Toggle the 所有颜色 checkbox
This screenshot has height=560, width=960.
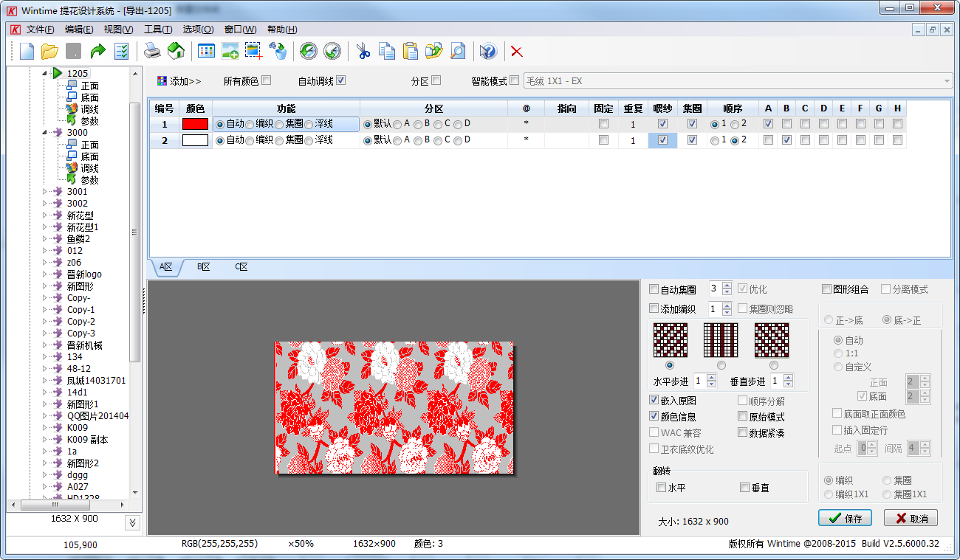(267, 80)
